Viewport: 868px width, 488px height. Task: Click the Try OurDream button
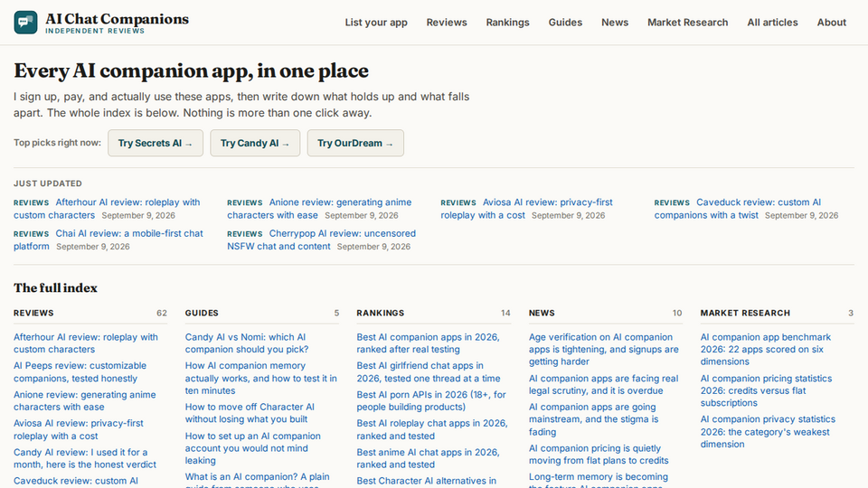pos(355,143)
